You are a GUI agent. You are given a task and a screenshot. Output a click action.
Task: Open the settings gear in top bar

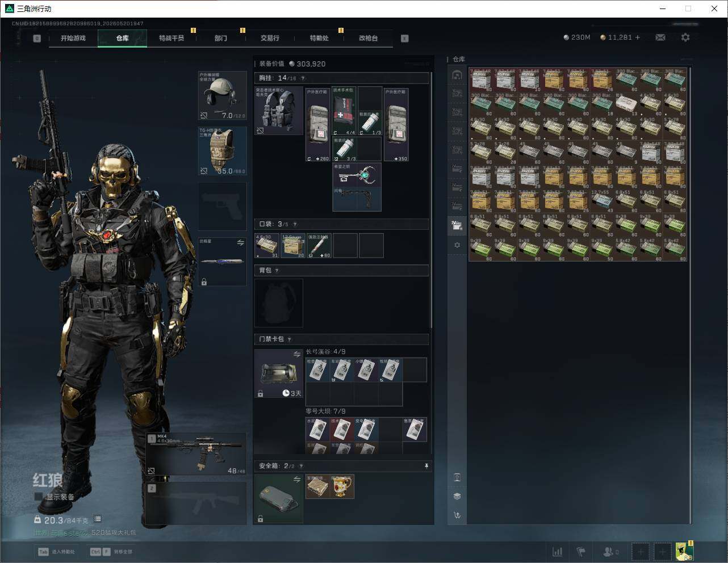685,37
